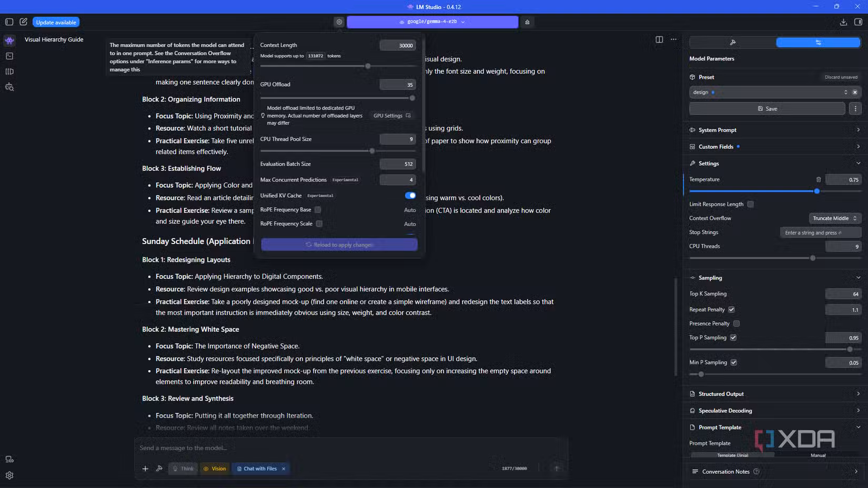Viewport: 868px width, 488px height.
Task: Open app settings gear at bottom left
Action: [x=9, y=475]
